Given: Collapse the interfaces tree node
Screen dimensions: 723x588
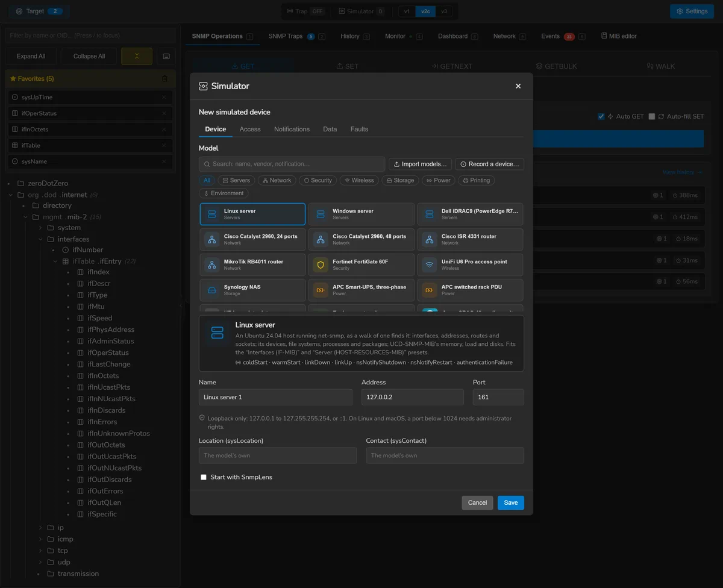Looking at the screenshot, I should coord(41,239).
